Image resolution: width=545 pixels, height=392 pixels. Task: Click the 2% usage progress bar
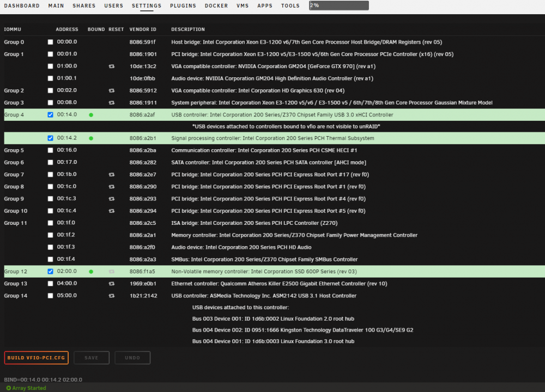click(x=339, y=5)
